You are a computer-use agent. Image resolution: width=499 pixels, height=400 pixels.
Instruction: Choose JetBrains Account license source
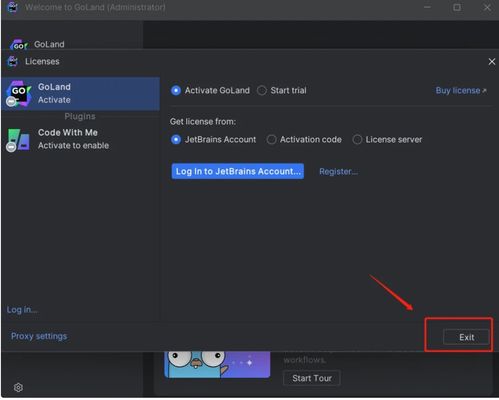(x=176, y=139)
